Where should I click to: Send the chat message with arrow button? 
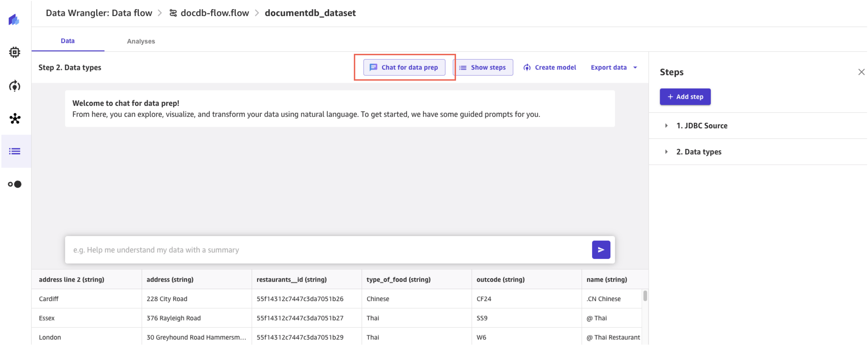pos(601,250)
